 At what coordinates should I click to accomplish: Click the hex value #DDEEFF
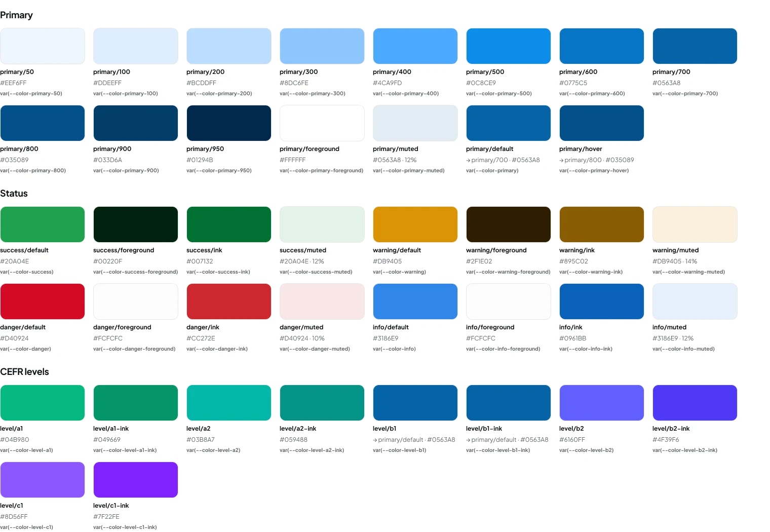pos(107,83)
